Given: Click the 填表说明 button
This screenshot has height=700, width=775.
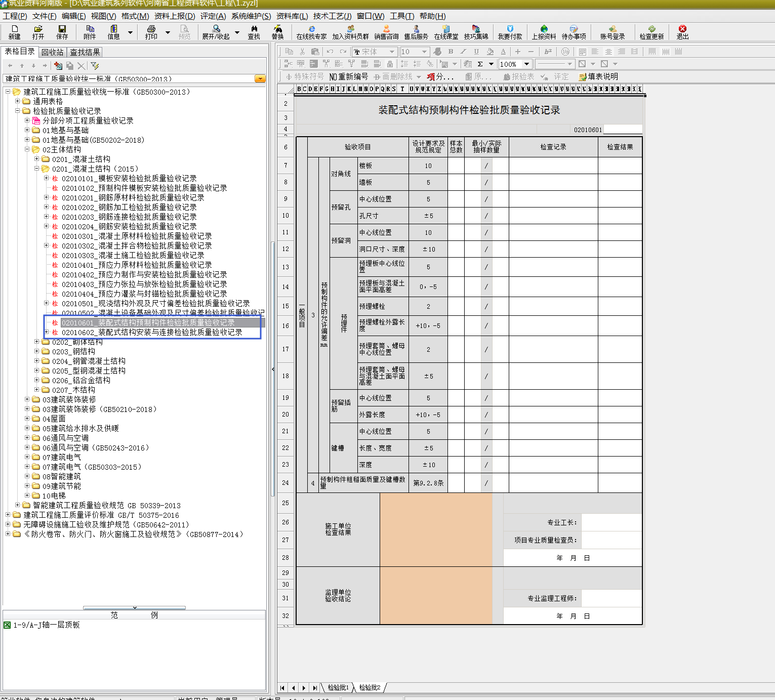Looking at the screenshot, I should [598, 77].
